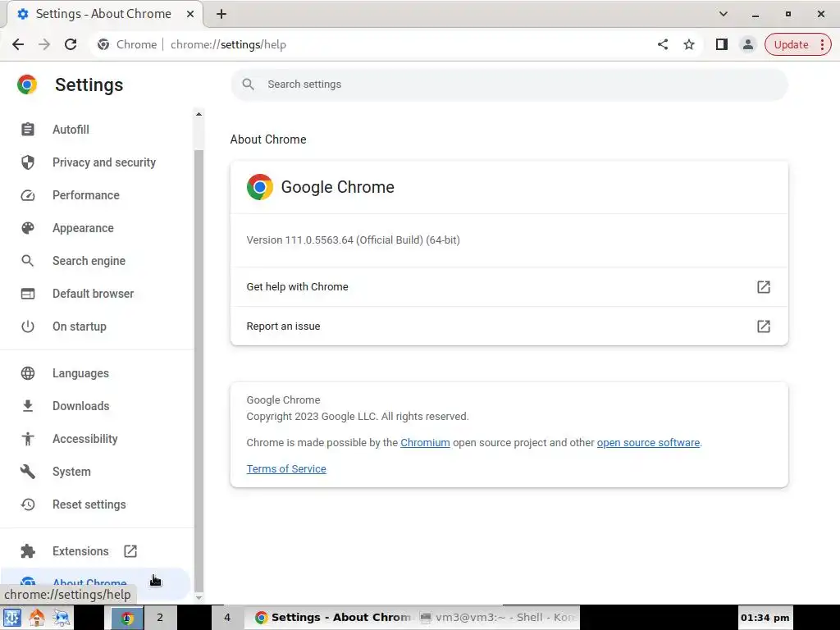Viewport: 840px width, 630px height.
Task: Open System settings
Action: (71, 472)
